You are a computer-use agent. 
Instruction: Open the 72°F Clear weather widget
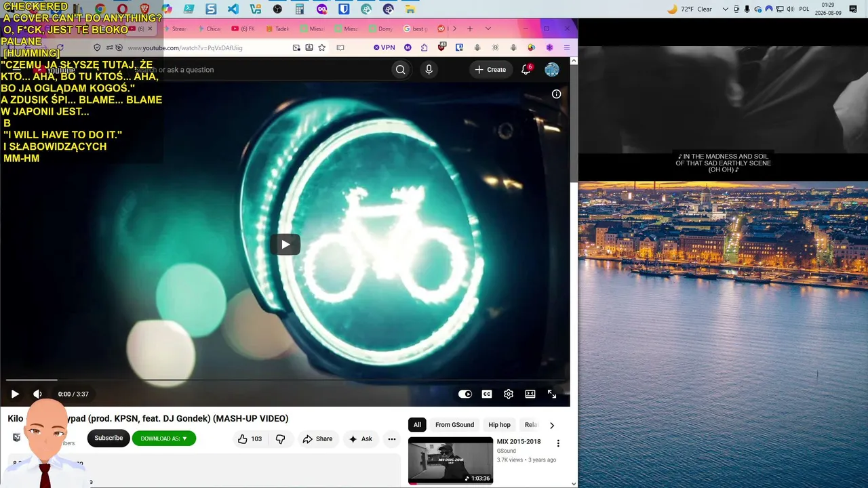(690, 9)
